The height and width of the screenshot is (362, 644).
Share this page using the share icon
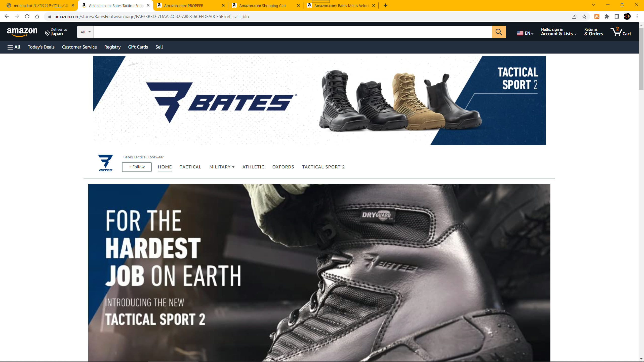pyautogui.click(x=574, y=17)
